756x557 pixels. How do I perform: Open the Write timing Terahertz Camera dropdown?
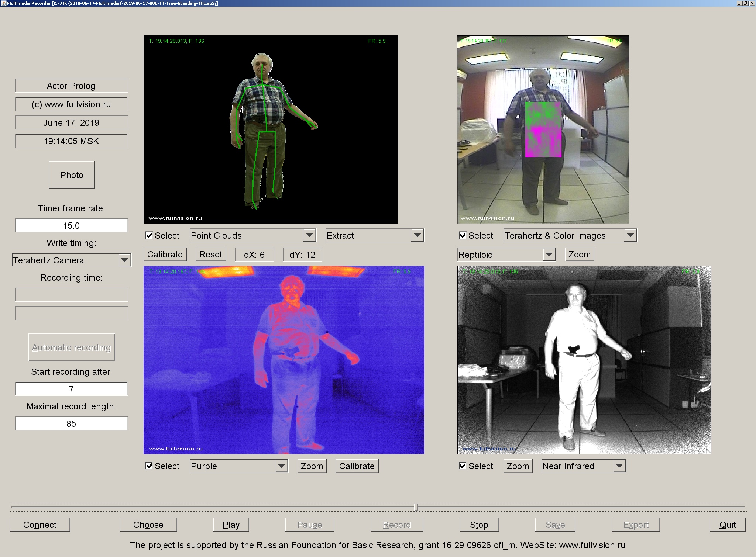pos(71,260)
